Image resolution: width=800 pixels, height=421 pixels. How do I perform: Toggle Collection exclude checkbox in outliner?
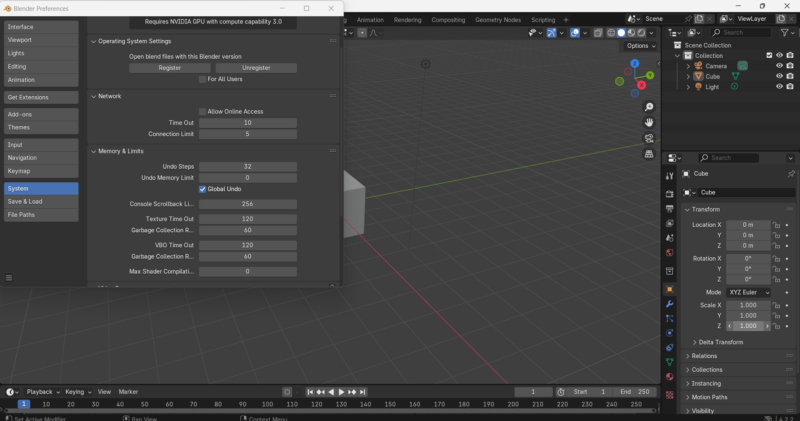(769, 55)
